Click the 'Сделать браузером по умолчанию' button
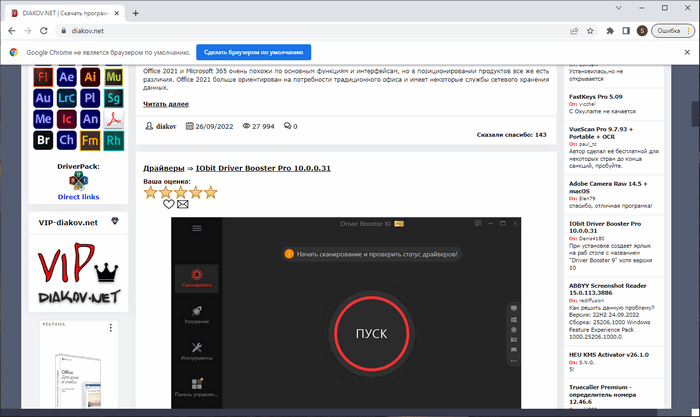 253,51
